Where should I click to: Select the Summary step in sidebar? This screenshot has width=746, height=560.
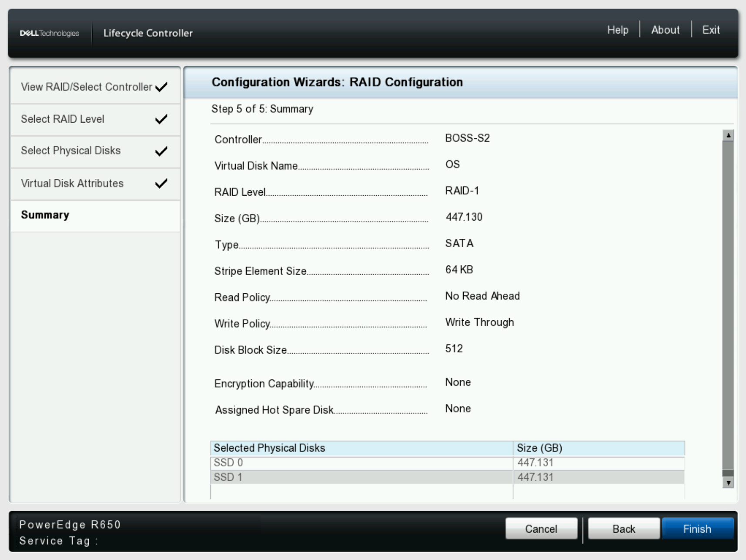[x=45, y=215]
